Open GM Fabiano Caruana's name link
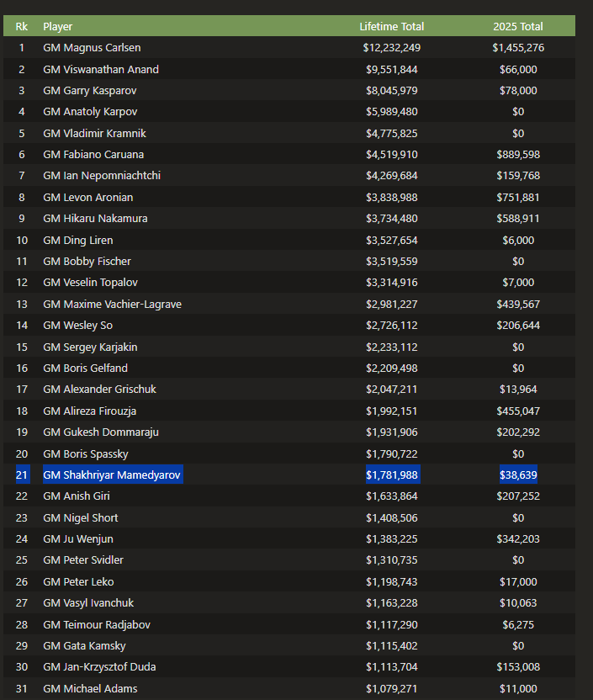The image size is (593, 700). point(93,155)
